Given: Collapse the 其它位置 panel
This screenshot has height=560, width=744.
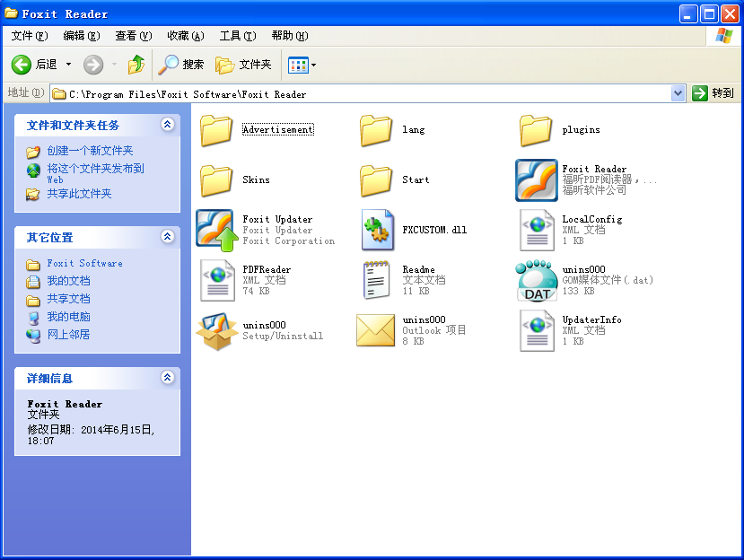Looking at the screenshot, I should click(x=167, y=237).
